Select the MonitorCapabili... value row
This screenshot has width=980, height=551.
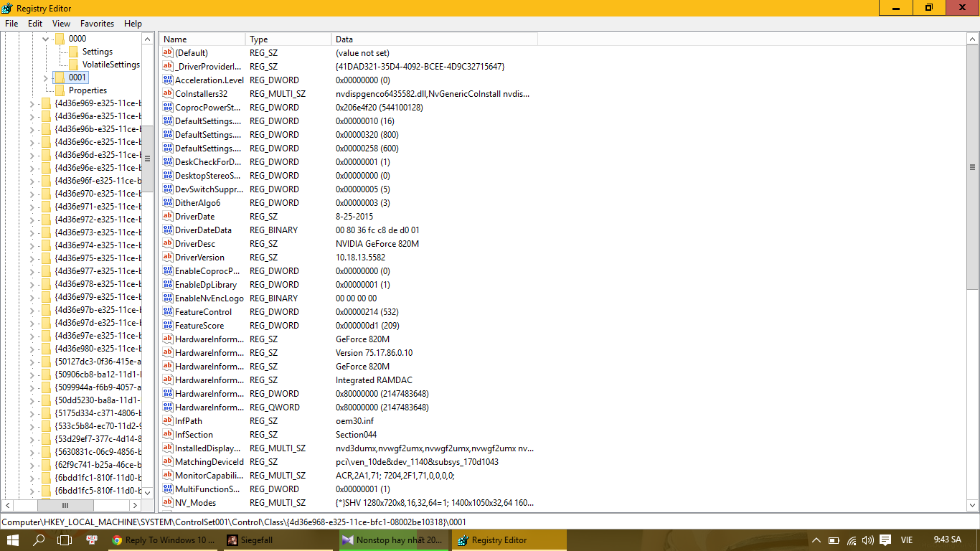point(349,476)
